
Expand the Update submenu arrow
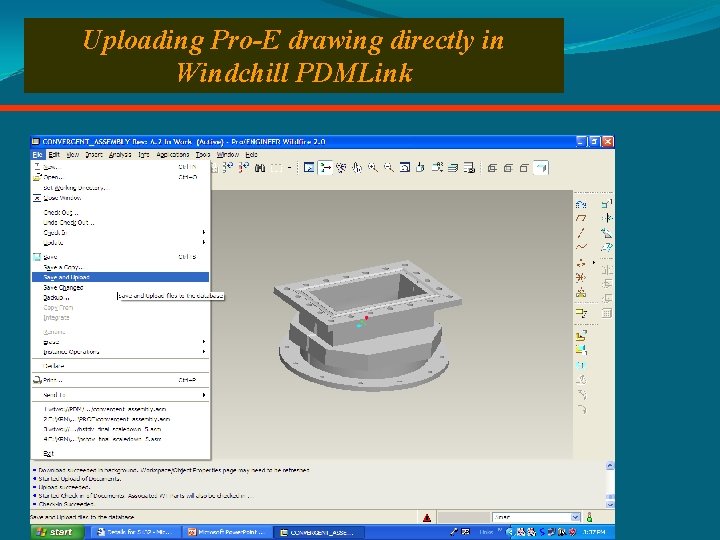pyautogui.click(x=204, y=242)
